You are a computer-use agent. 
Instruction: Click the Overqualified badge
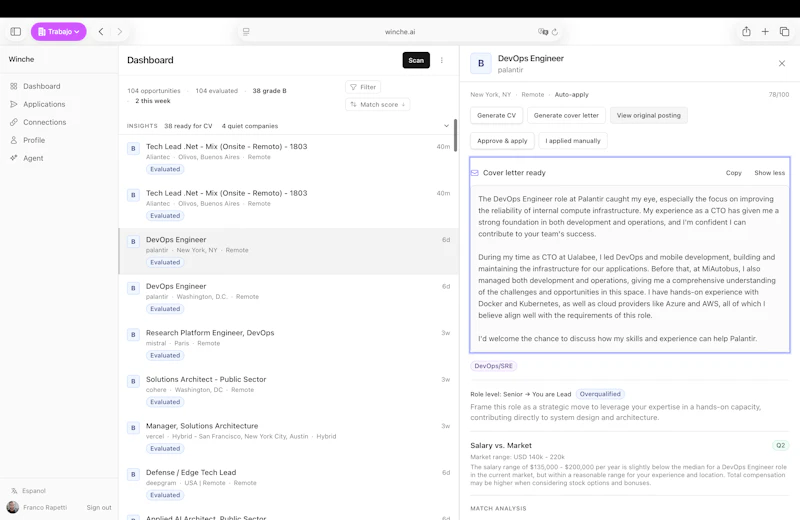point(600,394)
